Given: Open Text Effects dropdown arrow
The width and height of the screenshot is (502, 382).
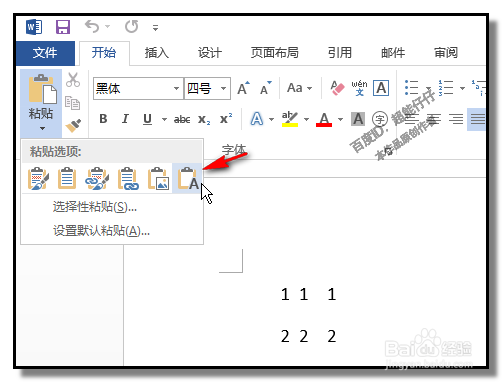Looking at the screenshot, I should coord(271,119).
